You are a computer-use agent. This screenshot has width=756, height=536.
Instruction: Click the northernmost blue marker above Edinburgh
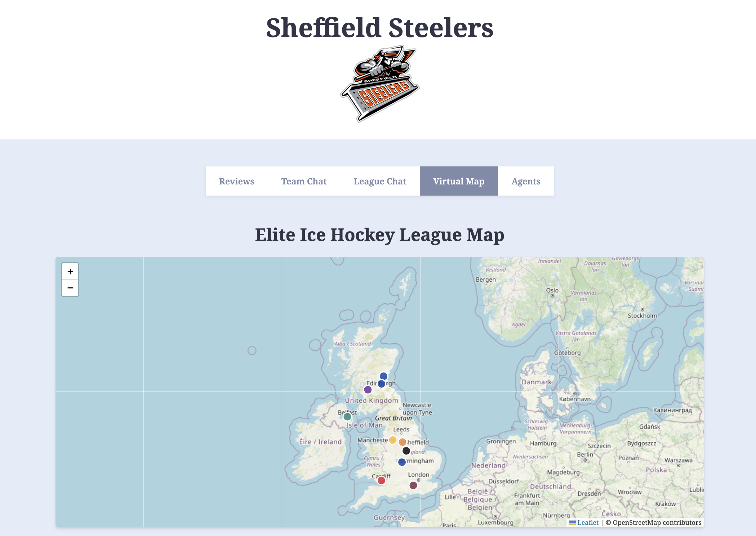click(x=384, y=376)
